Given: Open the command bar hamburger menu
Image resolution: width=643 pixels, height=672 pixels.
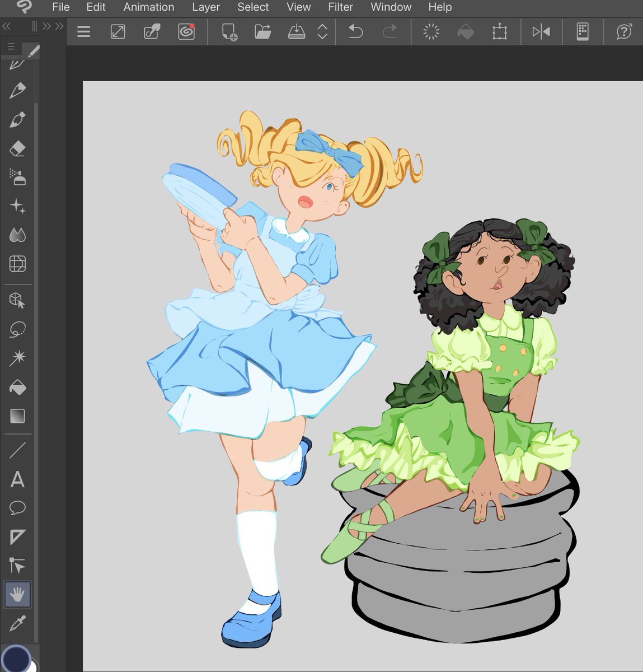Looking at the screenshot, I should tap(84, 32).
